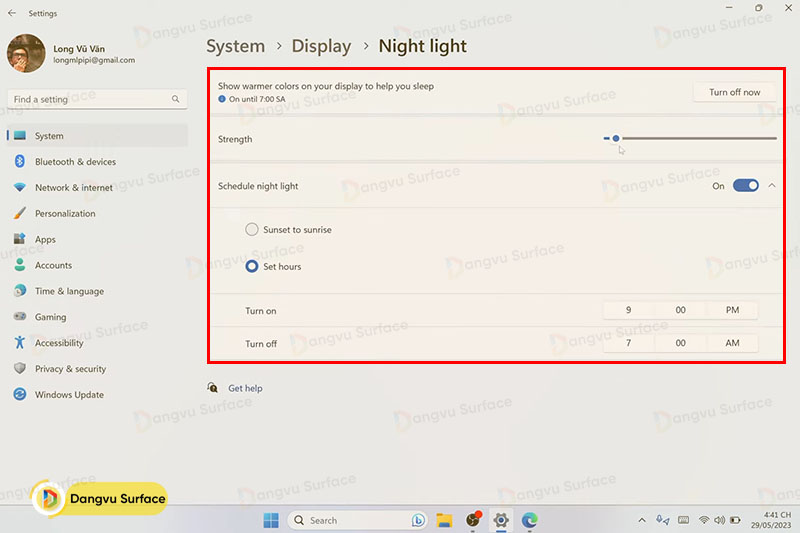Open Windows Update icon in sidebar
Screen dimensions: 800x533
coord(19,395)
